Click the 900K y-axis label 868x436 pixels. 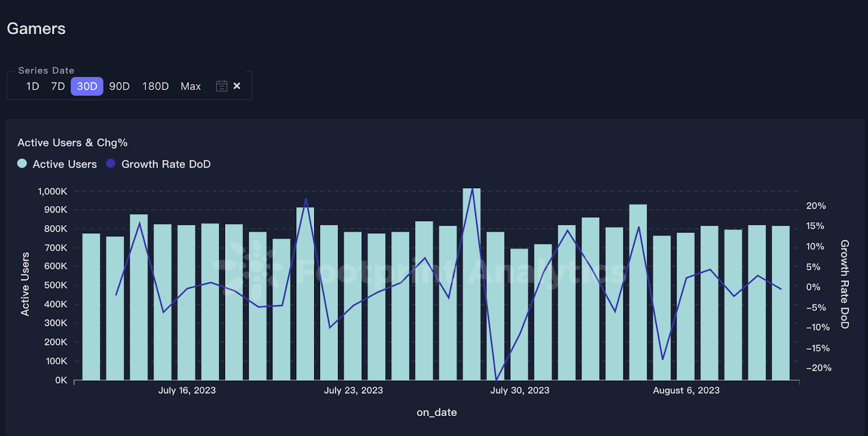tap(56, 210)
